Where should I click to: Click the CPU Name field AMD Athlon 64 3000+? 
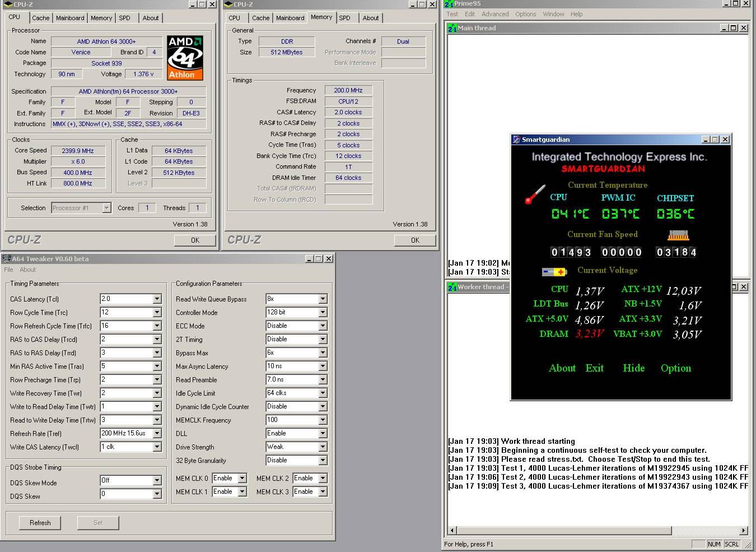pos(106,41)
